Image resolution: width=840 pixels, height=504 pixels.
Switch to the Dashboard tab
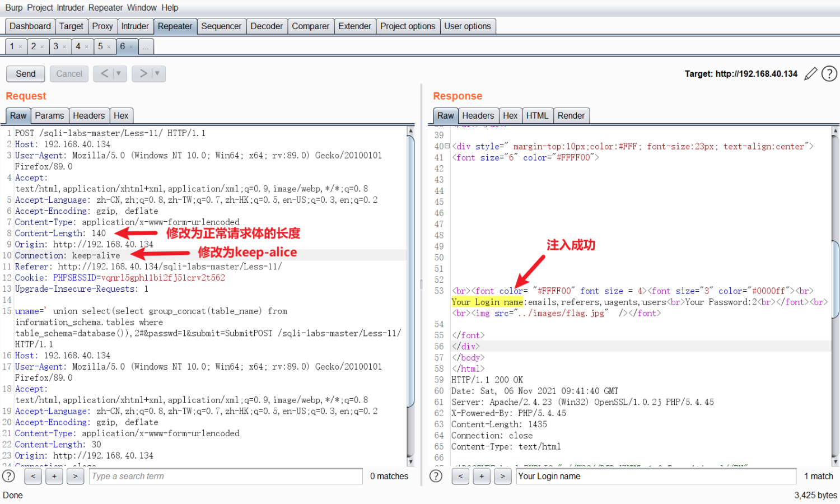tap(30, 26)
